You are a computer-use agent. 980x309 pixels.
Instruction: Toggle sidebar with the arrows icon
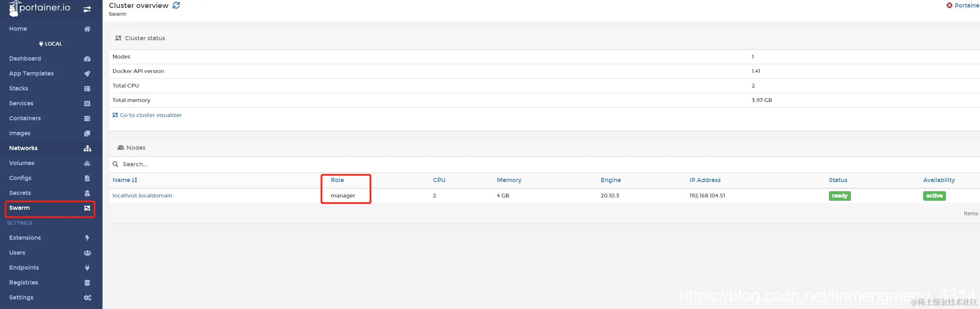coord(87,9)
